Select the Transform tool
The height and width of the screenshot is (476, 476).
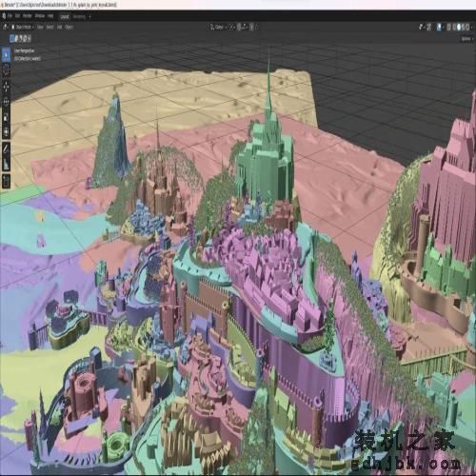tap(6, 132)
